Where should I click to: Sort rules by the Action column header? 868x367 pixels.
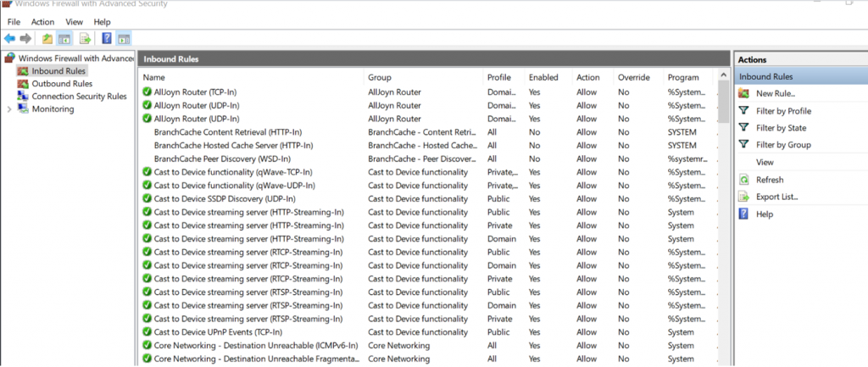[593, 77]
